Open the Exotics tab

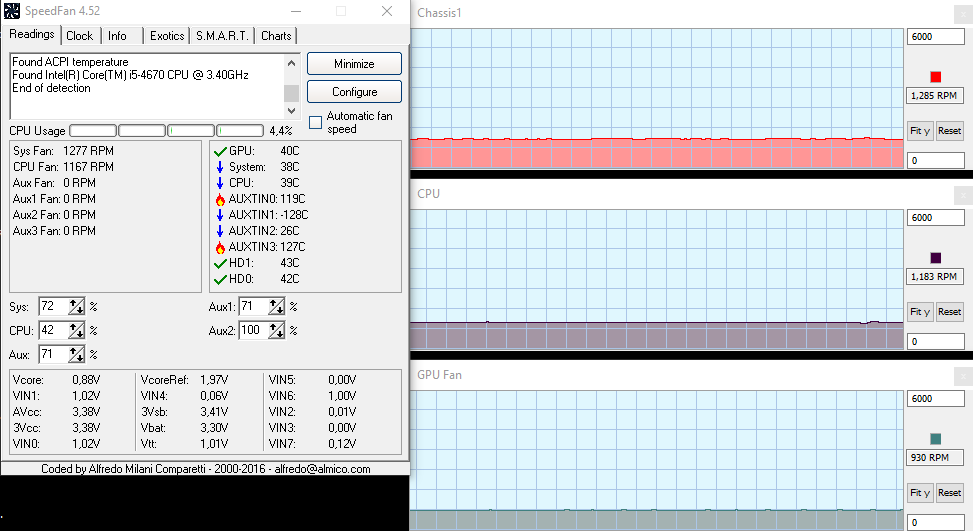pyautogui.click(x=167, y=36)
